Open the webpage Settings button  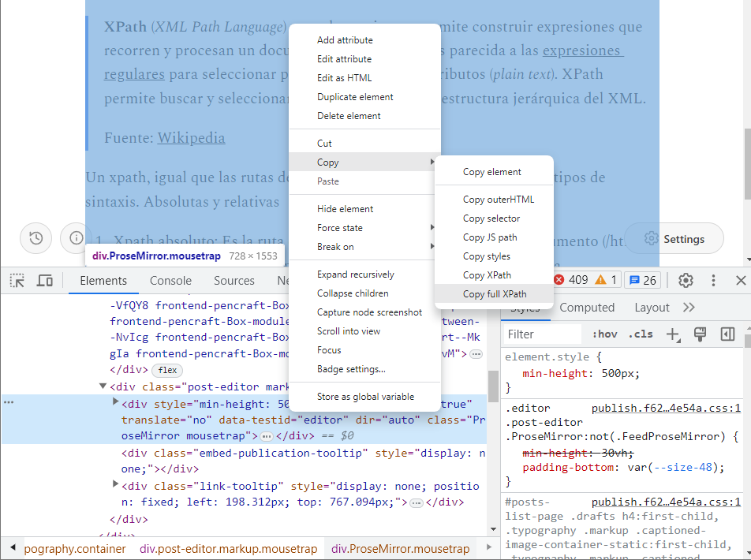pyautogui.click(x=674, y=238)
